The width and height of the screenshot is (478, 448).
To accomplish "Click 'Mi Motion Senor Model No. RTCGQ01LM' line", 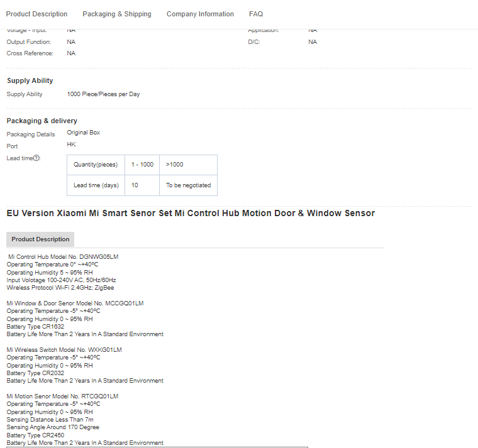I will pos(62,396).
